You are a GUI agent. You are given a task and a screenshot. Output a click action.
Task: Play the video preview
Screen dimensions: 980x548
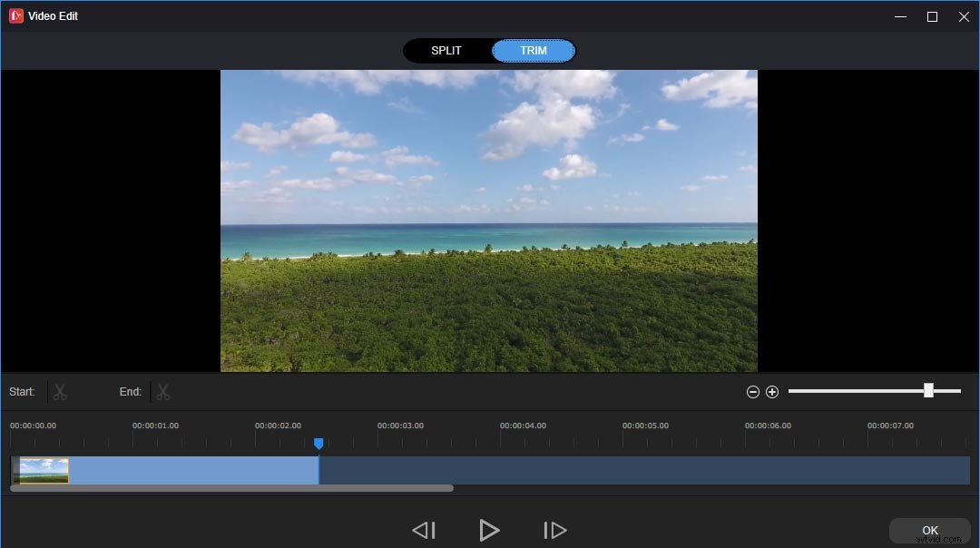pos(489,530)
